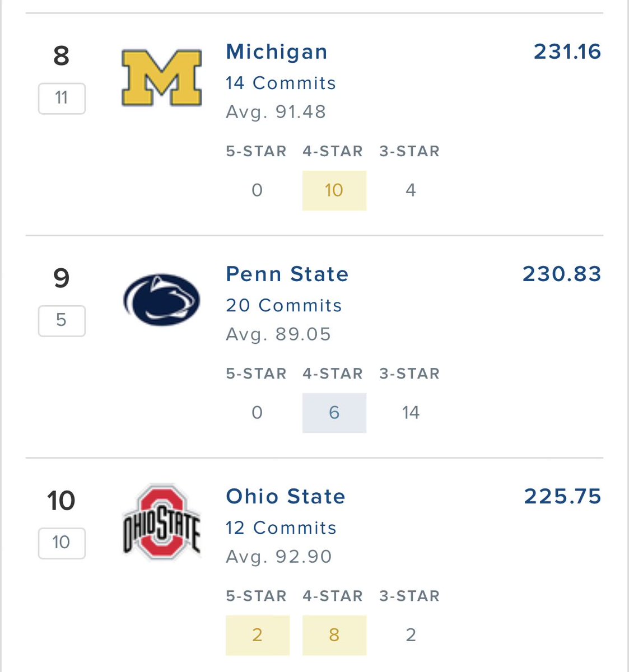Select Ohio State's highlighted 5-star count 2

(258, 635)
